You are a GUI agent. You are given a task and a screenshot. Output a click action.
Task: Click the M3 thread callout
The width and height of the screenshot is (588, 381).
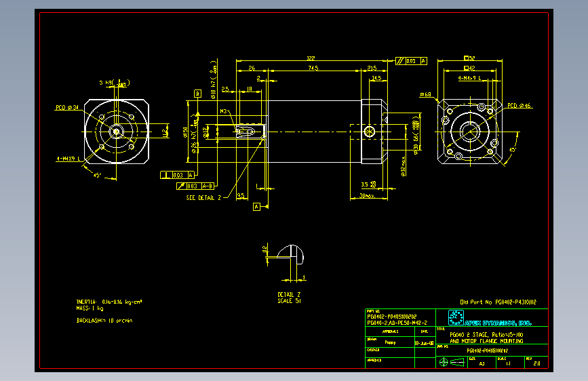pos(223,111)
